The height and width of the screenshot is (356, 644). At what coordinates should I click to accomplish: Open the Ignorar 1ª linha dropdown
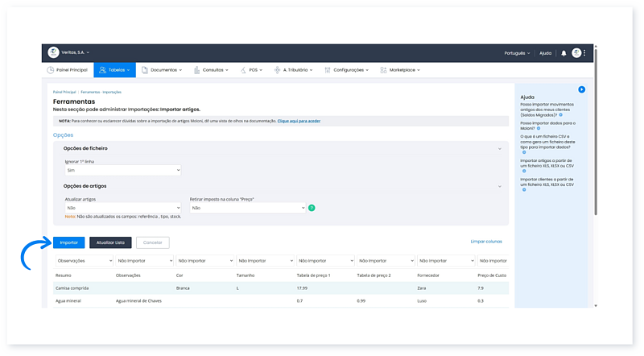click(x=122, y=171)
